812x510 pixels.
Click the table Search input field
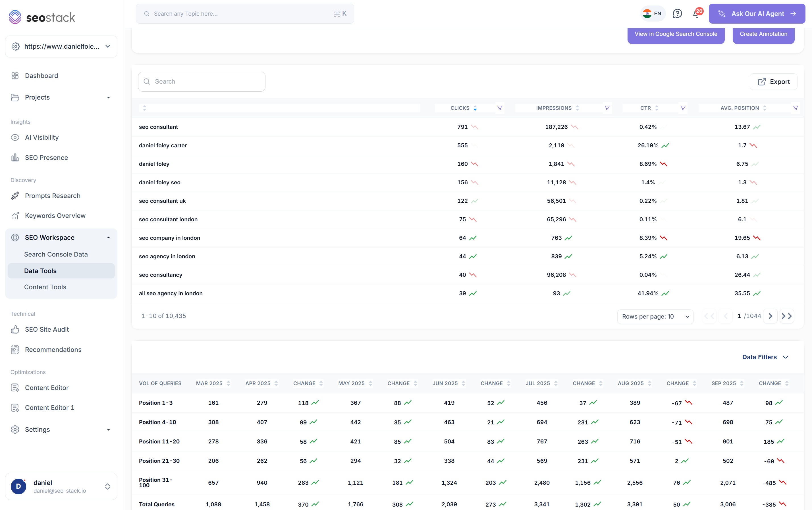click(202, 81)
